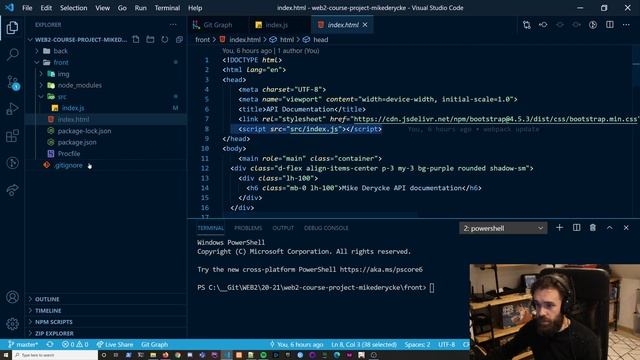Open the Explorer view in activity bar
This screenshot has width=640, height=360.
click(x=12, y=28)
